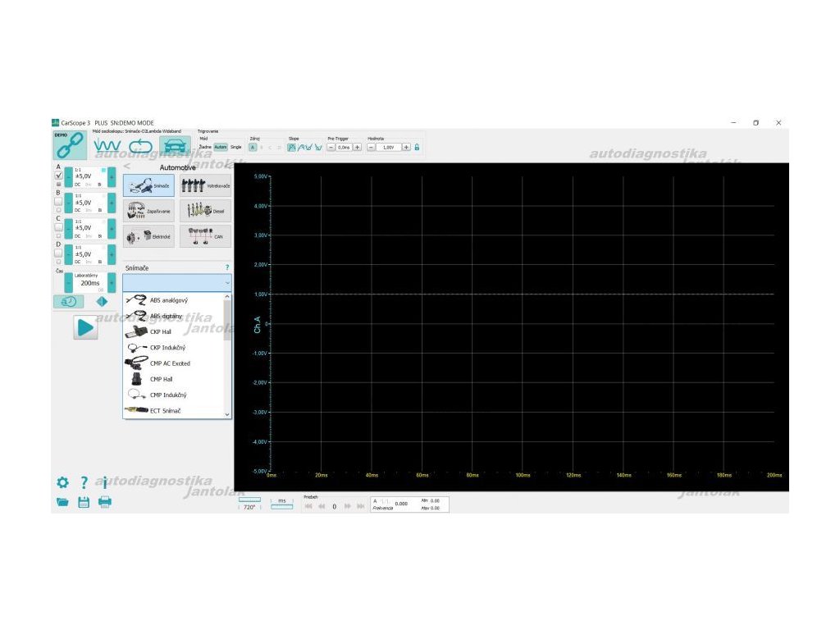Enable channel D checkbox

pos(58,253)
